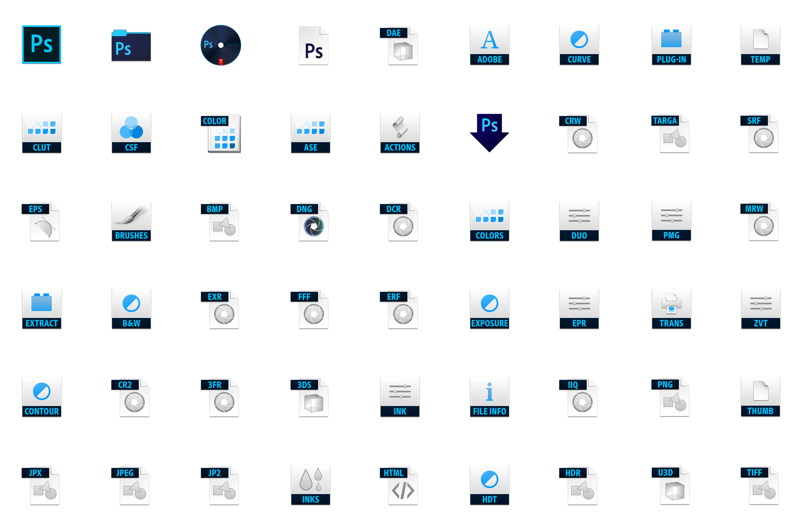Click the SRF raw file icon
812x530 pixels.
(759, 134)
